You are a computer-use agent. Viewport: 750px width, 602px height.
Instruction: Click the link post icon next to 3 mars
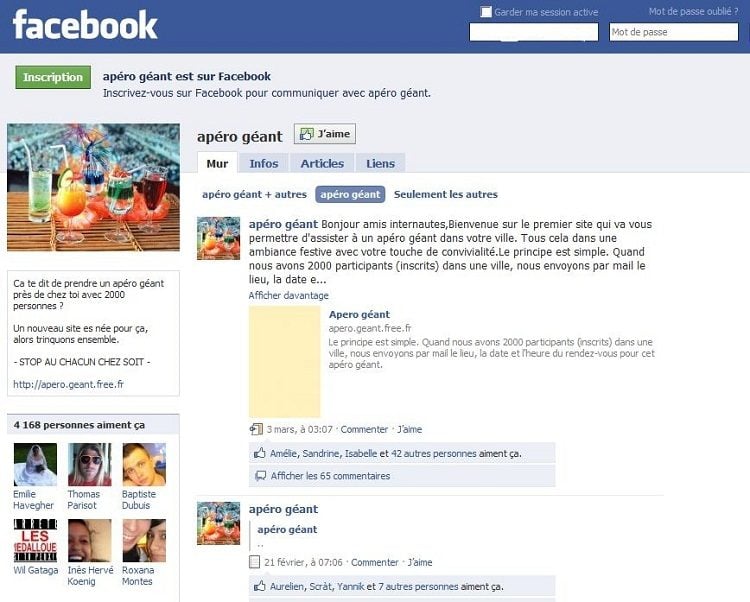pyautogui.click(x=256, y=429)
